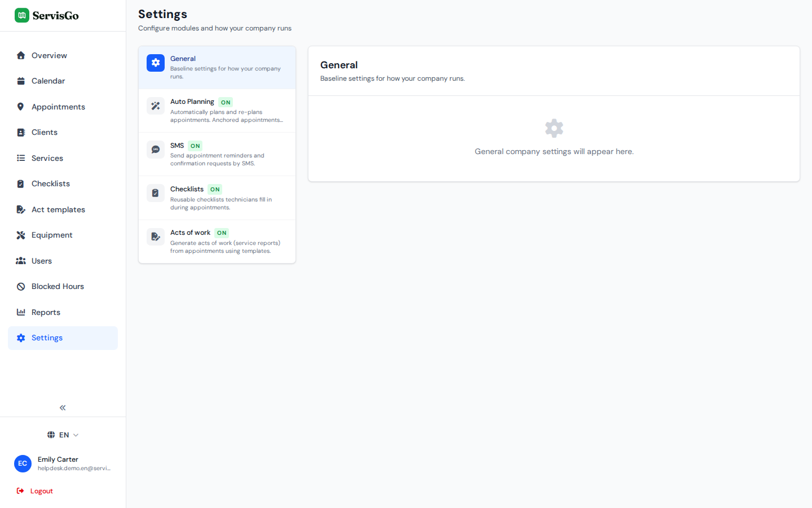The height and width of the screenshot is (508, 812).
Task: Open Acts of work module settings
Action: click(x=217, y=242)
